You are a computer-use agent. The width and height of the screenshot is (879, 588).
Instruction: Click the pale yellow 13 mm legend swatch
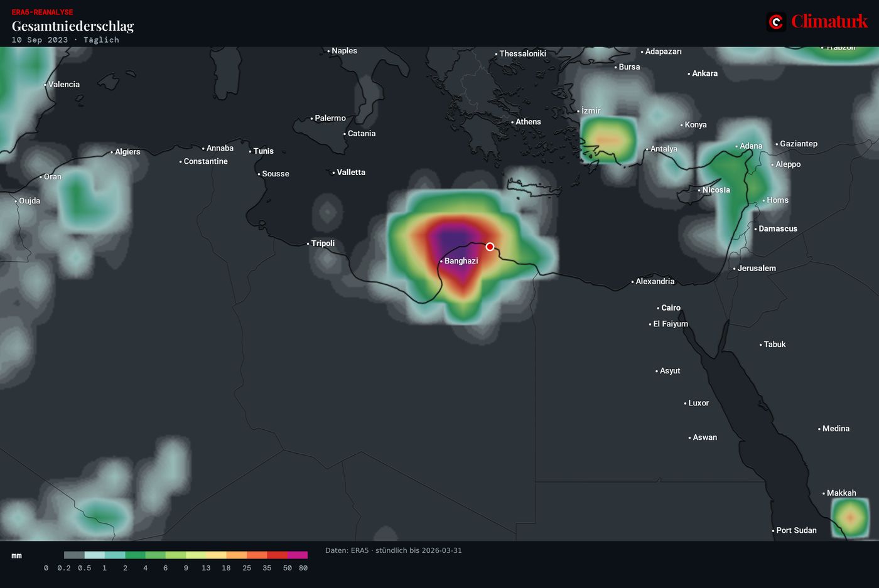tap(216, 555)
